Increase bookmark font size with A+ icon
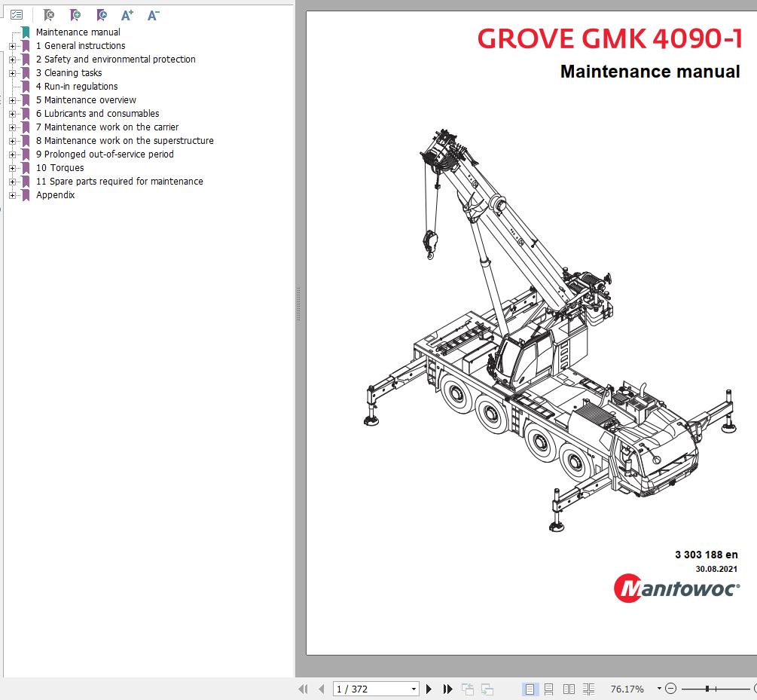Viewport: 757px width, 700px height. pos(127,15)
